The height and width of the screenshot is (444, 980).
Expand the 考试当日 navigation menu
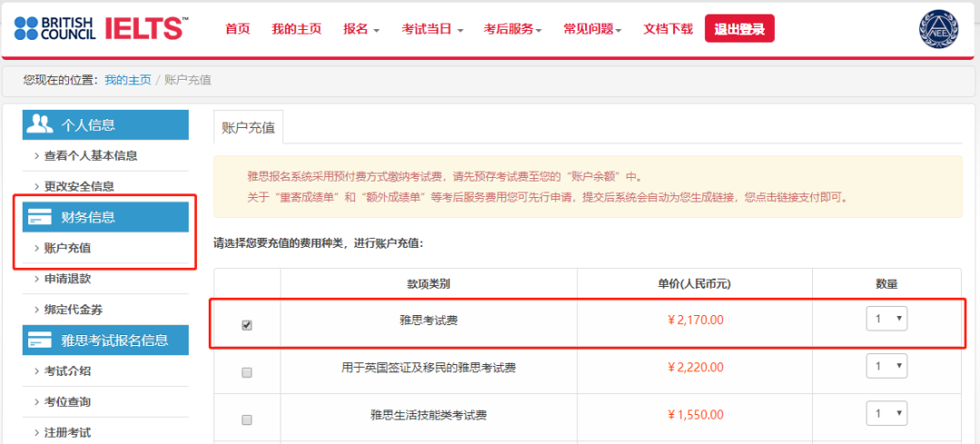433,29
